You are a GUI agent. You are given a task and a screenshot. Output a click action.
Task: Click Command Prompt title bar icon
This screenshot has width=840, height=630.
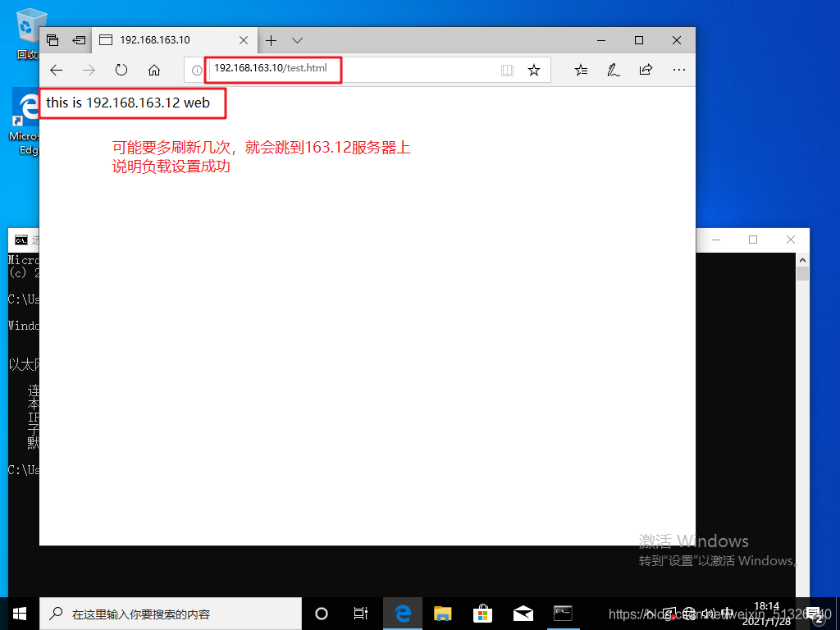tap(21, 240)
